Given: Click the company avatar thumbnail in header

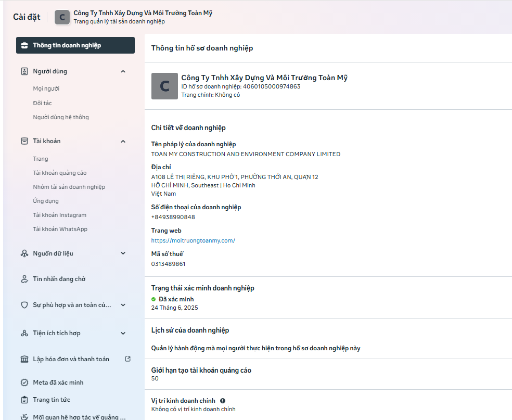Looking at the screenshot, I should 62,17.
